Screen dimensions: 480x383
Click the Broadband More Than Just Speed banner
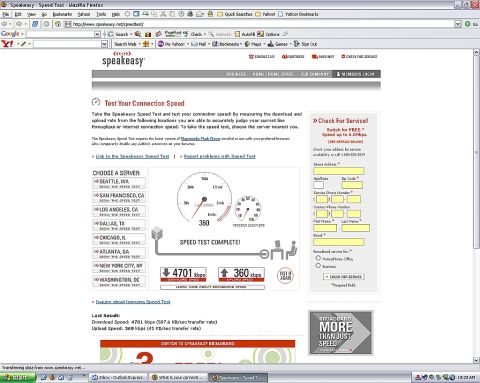pos(340,333)
